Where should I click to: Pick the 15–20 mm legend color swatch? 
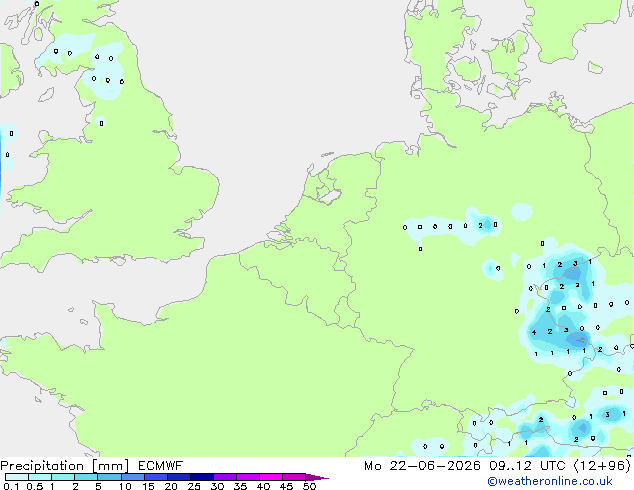coord(155,477)
